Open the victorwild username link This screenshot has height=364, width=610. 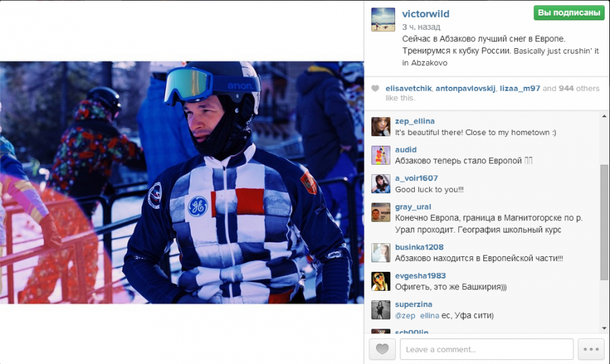click(x=426, y=14)
